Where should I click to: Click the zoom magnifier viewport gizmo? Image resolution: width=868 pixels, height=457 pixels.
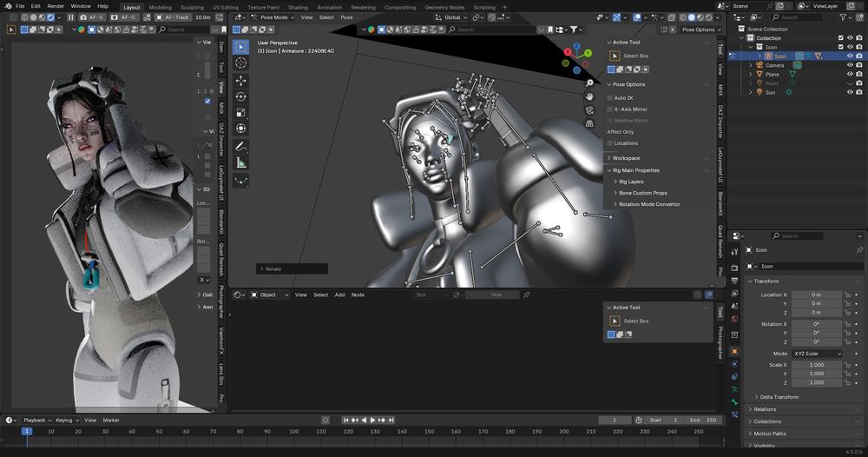coord(589,83)
